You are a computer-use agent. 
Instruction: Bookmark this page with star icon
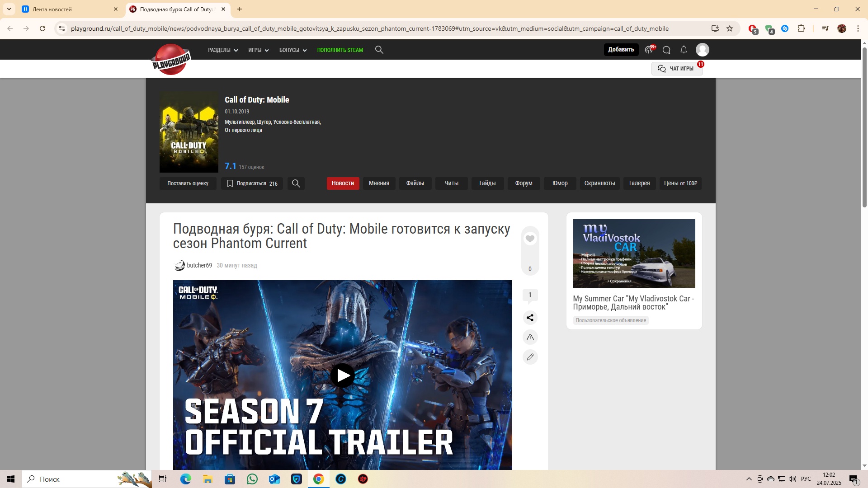coord(730,28)
